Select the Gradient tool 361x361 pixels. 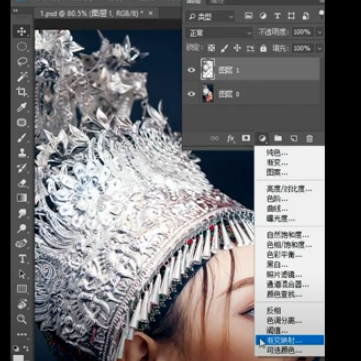pos(22,198)
